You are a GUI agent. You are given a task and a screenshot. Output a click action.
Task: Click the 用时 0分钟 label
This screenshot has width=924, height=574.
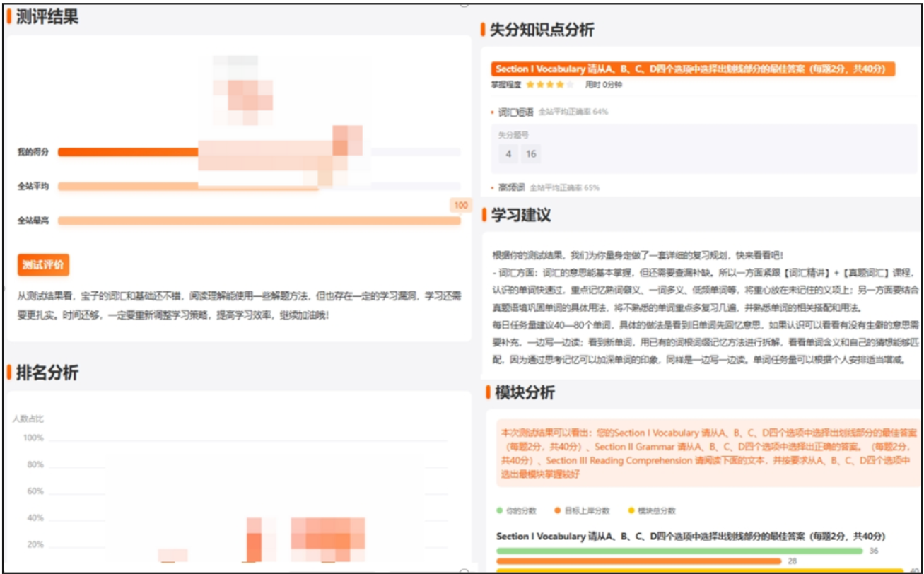603,85
